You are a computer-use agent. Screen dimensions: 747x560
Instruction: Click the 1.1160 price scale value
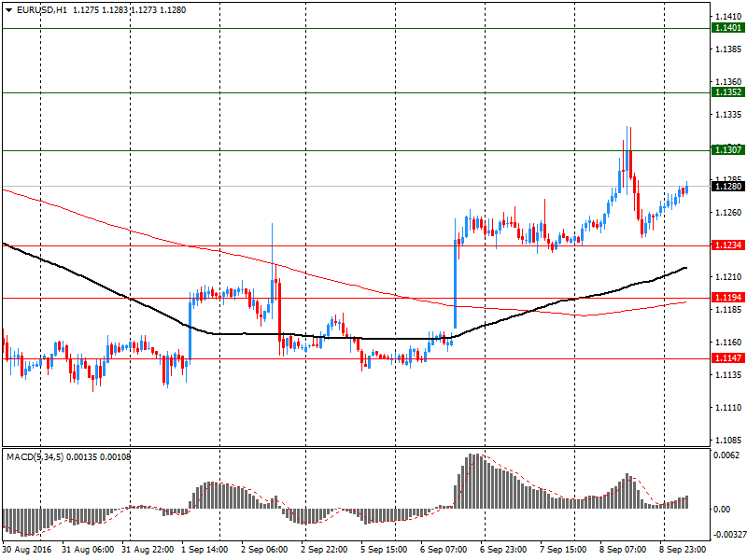[728, 342]
